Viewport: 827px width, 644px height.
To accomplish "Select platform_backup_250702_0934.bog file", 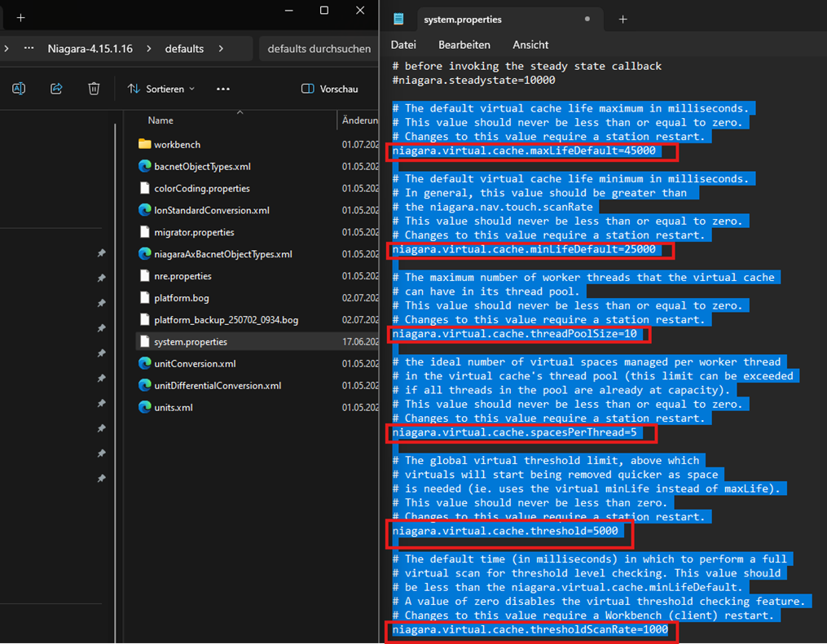I will 226,320.
